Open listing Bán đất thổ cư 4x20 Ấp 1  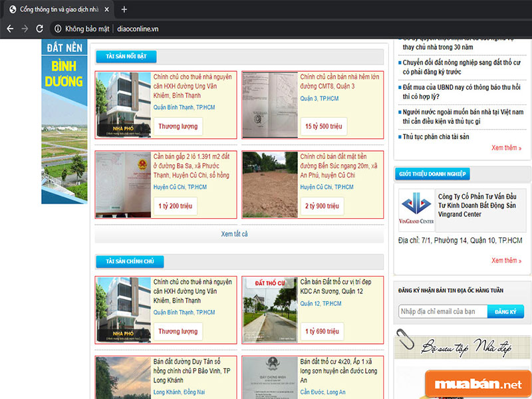338,371
